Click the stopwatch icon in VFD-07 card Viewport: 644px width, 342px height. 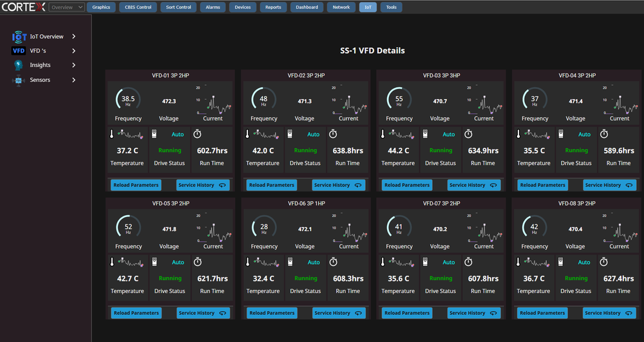pyautogui.click(x=468, y=261)
